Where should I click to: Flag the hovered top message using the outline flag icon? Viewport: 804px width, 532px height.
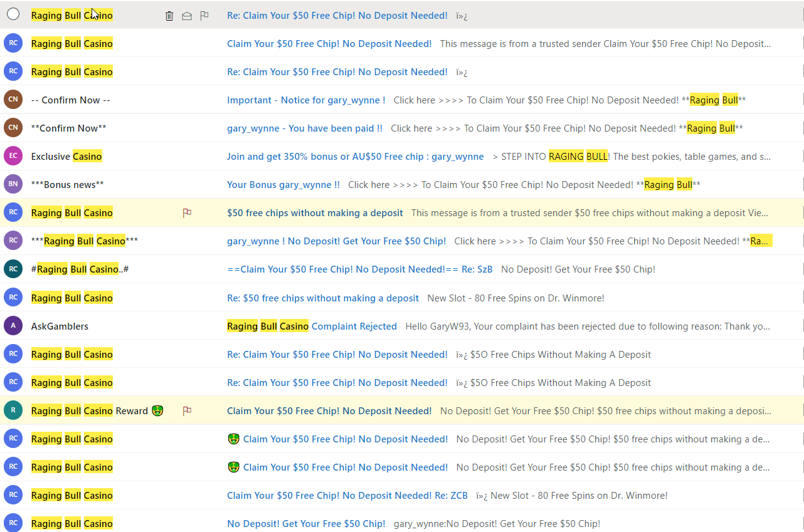(204, 16)
